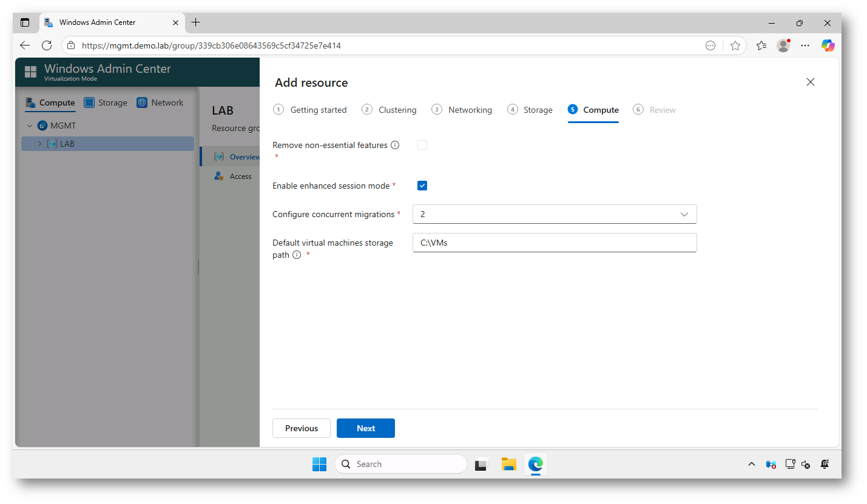Image resolution: width=867 pixels, height=504 pixels.
Task: Add the page to browser favorites
Action: [735, 45]
